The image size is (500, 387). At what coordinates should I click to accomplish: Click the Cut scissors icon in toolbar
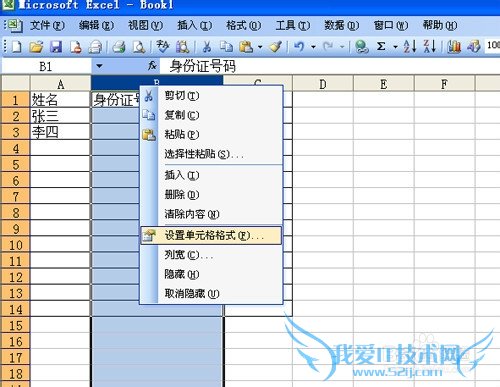click(x=207, y=47)
